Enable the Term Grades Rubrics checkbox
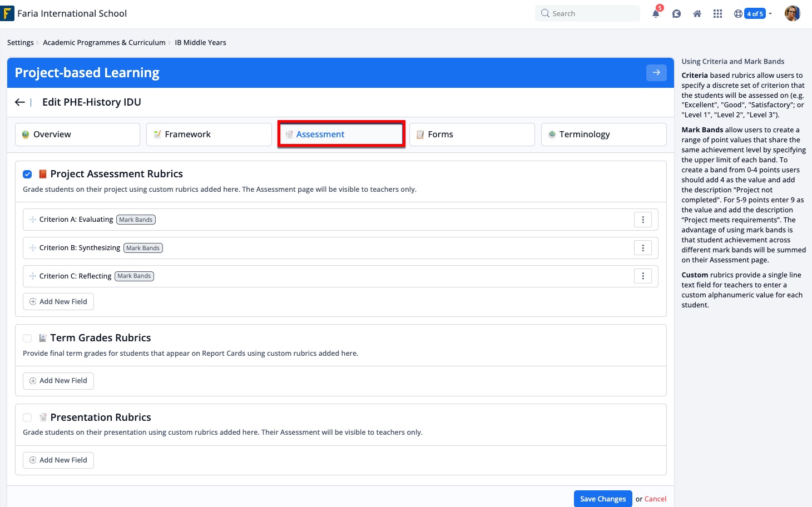Image resolution: width=812 pixels, height=507 pixels. pyautogui.click(x=27, y=338)
